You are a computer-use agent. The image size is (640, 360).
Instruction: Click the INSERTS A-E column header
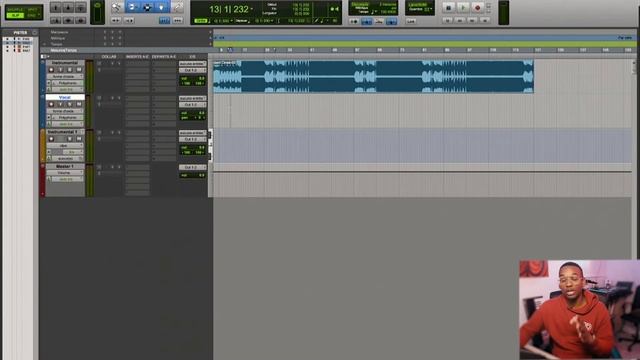[x=137, y=57]
